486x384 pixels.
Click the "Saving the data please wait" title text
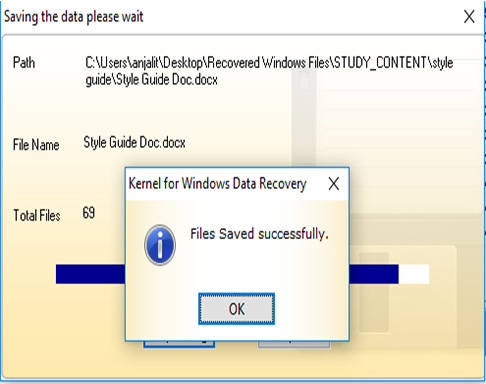click(74, 17)
